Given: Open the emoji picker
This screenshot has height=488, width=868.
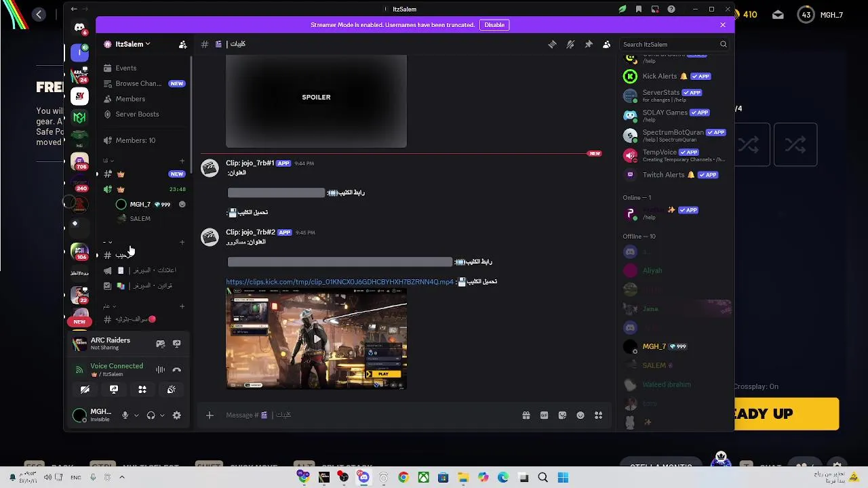Looking at the screenshot, I should point(580,415).
